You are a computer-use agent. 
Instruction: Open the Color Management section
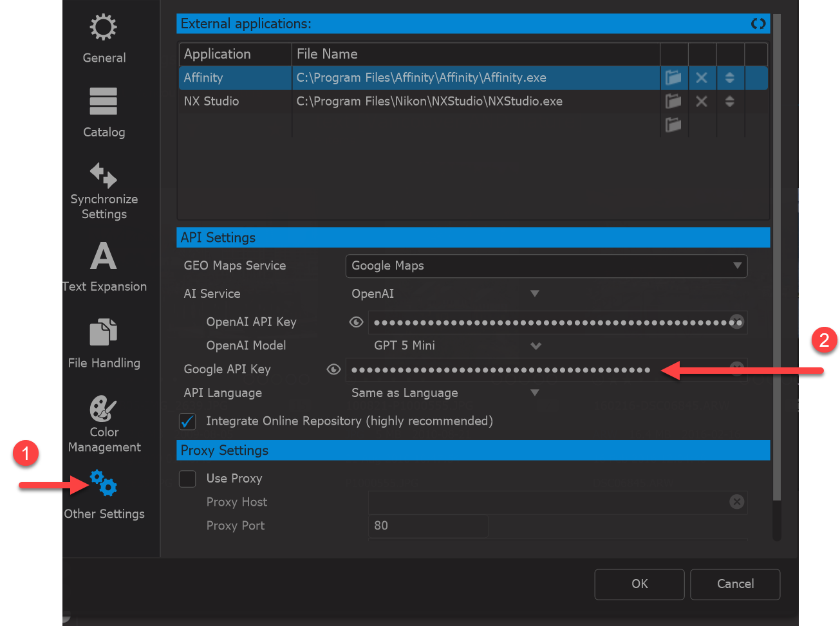tap(104, 425)
